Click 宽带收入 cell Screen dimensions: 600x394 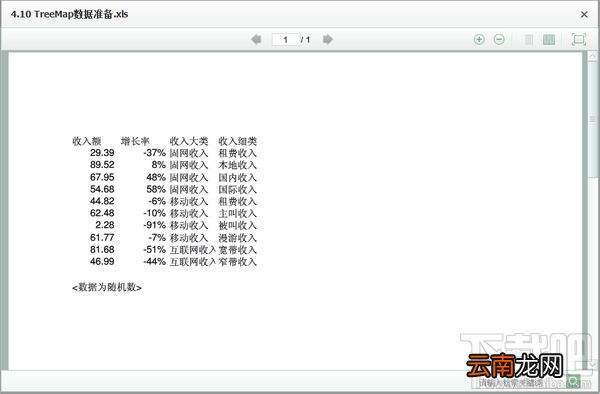pos(237,250)
